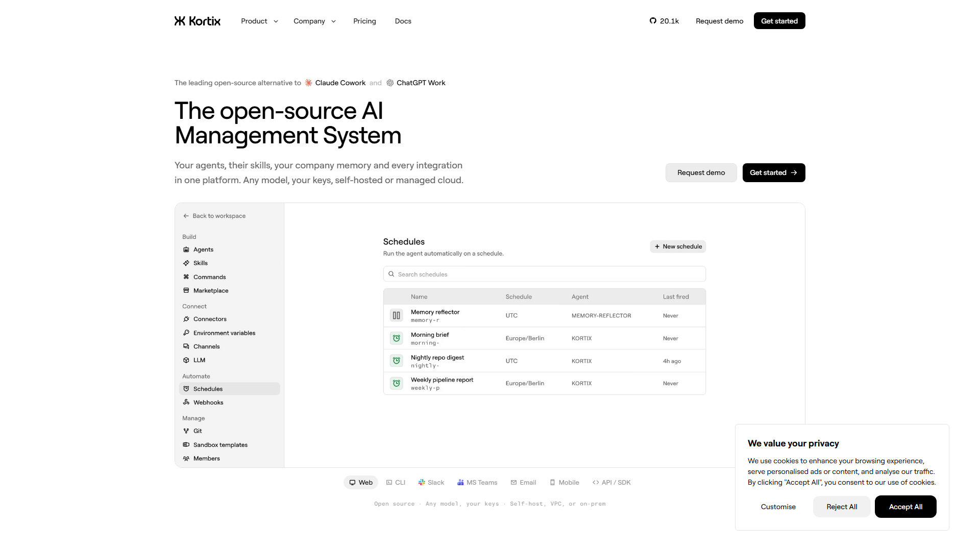
Task: Click the alarm icon on Weekly pipeline report row
Action: (397, 383)
